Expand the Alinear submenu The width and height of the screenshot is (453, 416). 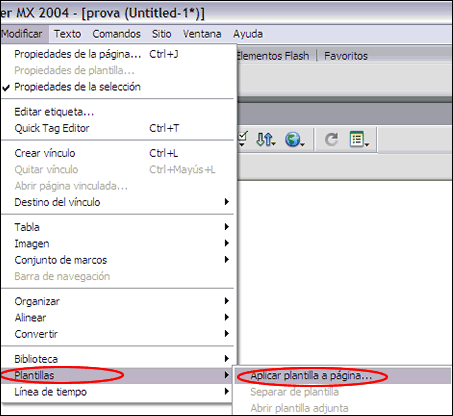coord(118,318)
